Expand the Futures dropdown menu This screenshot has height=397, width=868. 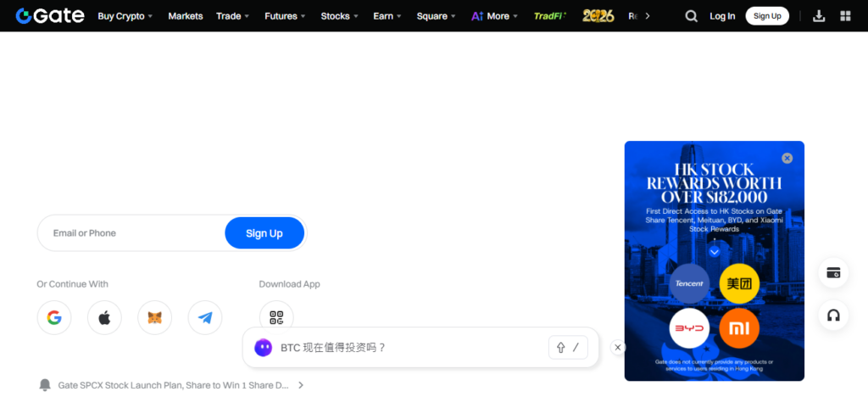click(x=286, y=16)
